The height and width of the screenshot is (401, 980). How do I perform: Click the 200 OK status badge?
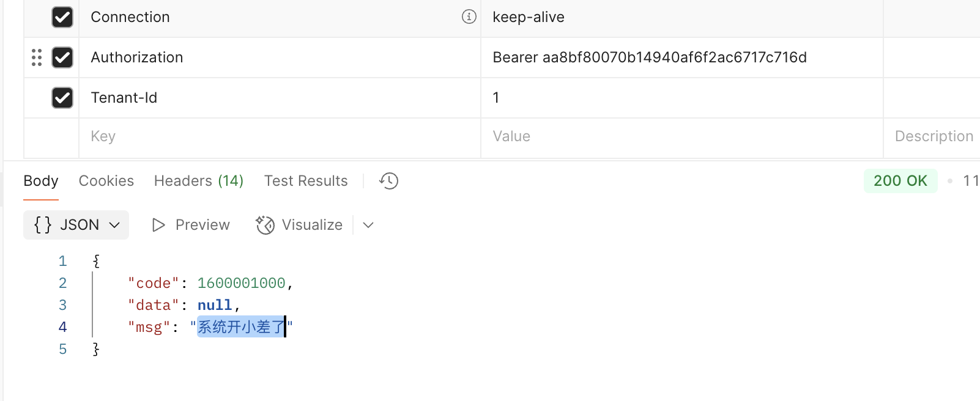point(900,181)
